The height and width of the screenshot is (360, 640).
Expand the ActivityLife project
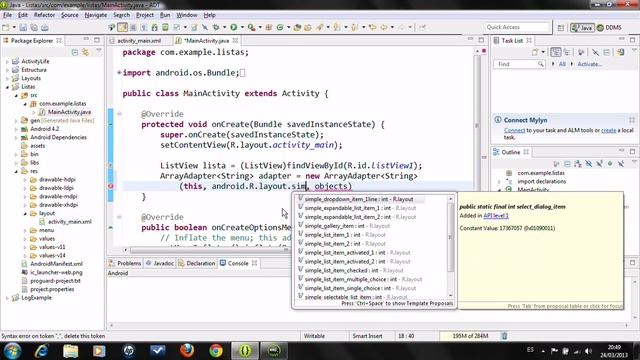[7, 61]
